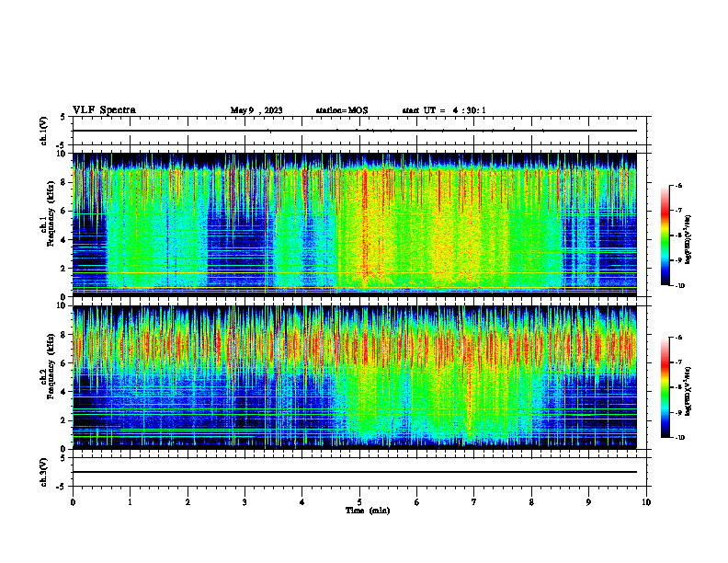Click Time axis tick label "9"
The height and width of the screenshot is (563, 728).
[588, 502]
